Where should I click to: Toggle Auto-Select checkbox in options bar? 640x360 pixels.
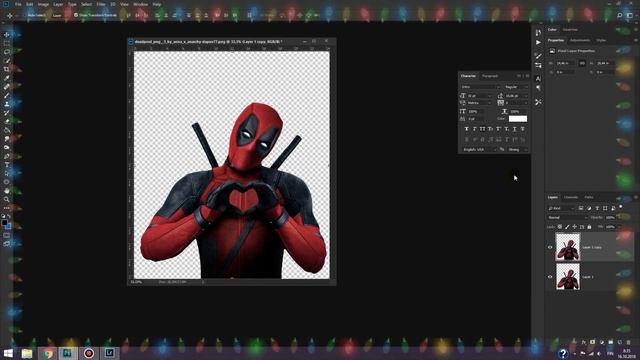[24, 15]
